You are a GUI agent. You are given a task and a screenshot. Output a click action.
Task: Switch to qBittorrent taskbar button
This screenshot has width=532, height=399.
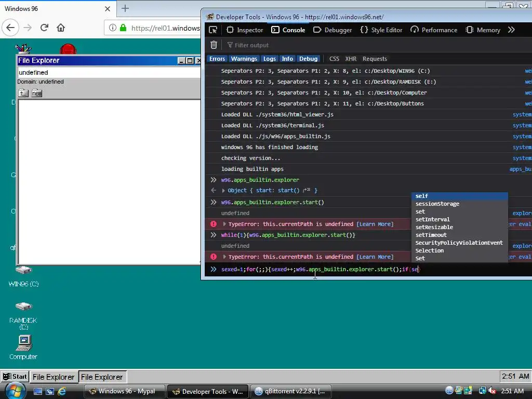291,391
